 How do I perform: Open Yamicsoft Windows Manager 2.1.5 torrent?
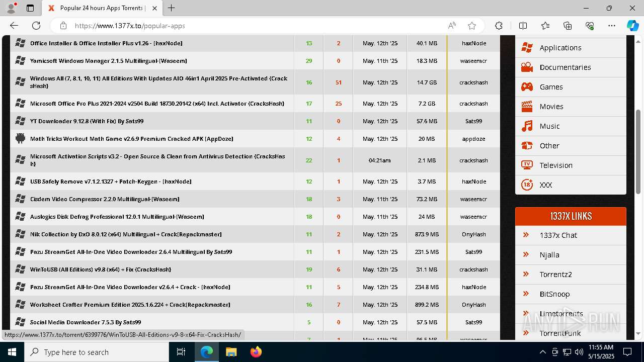(x=108, y=61)
